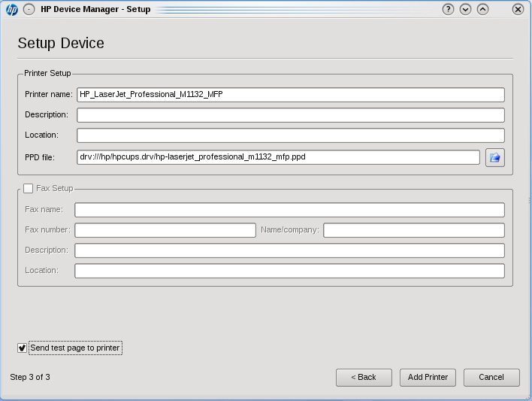Uncheck Send test page to printer
The width and height of the screenshot is (532, 401).
(x=22, y=348)
